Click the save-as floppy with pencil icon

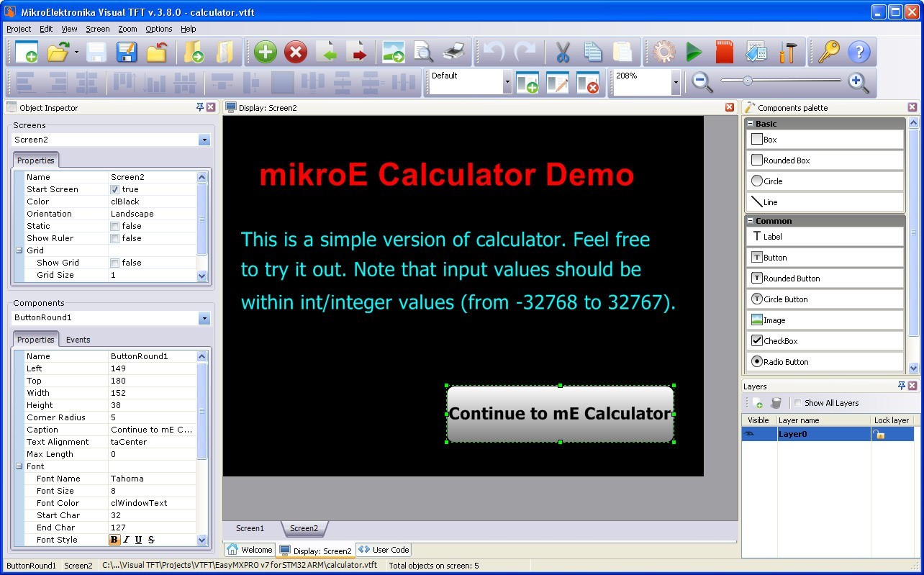(x=127, y=52)
